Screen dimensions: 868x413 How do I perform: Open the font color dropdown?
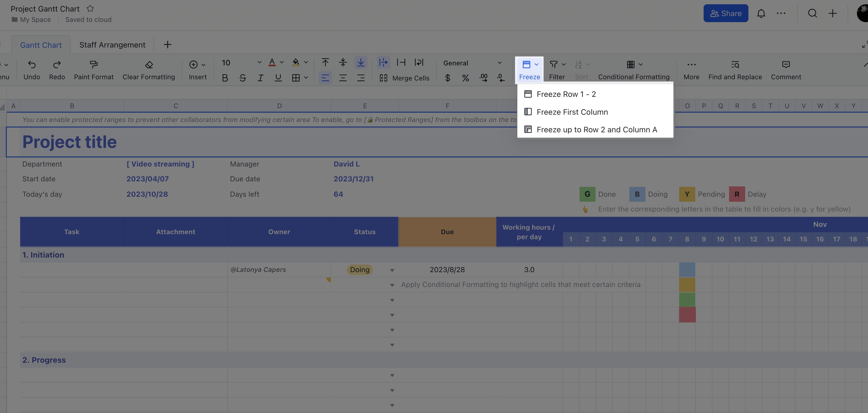(x=282, y=62)
